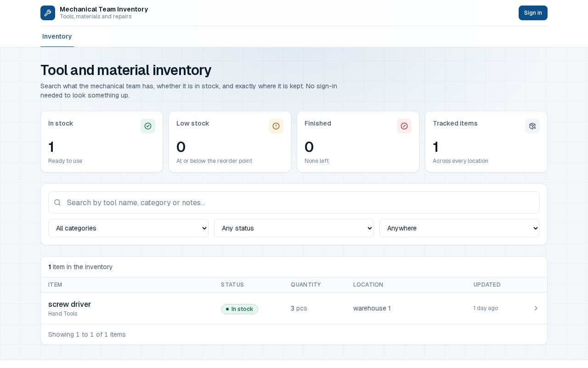Click the red prohibited icon on Finished card
588x368 pixels.
pyautogui.click(x=404, y=126)
